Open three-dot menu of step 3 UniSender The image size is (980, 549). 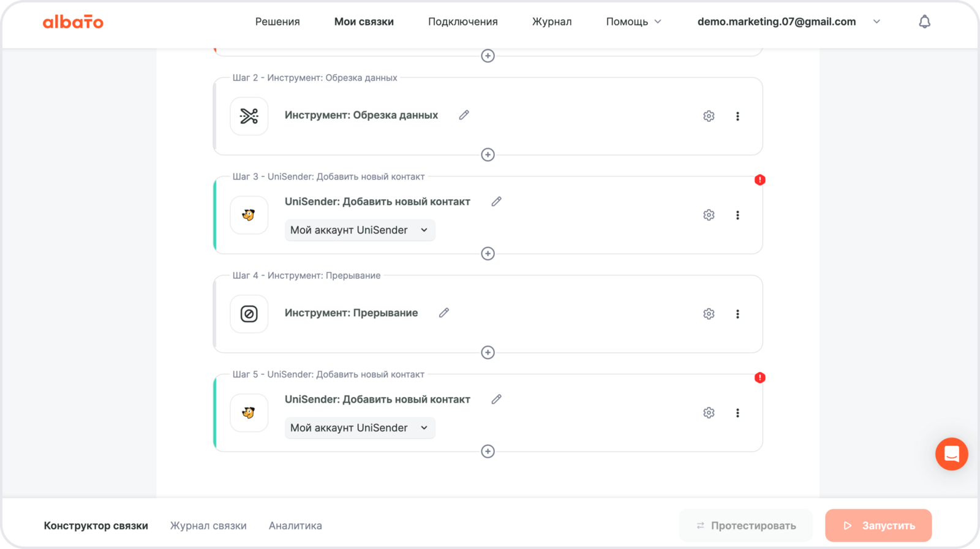click(x=737, y=215)
